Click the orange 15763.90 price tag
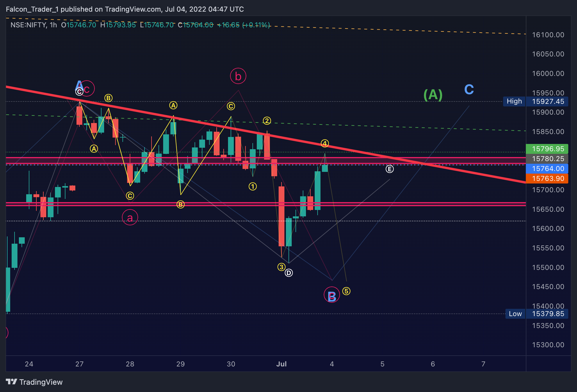The height and width of the screenshot is (392, 577). tap(547, 179)
